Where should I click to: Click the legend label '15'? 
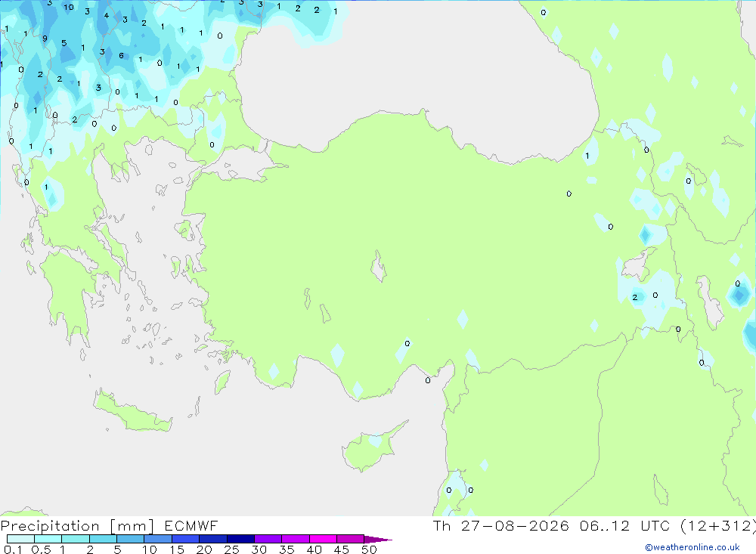176,549
